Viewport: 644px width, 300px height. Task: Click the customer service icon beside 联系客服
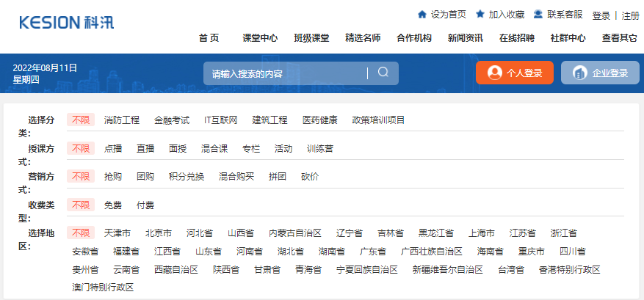tap(538, 14)
